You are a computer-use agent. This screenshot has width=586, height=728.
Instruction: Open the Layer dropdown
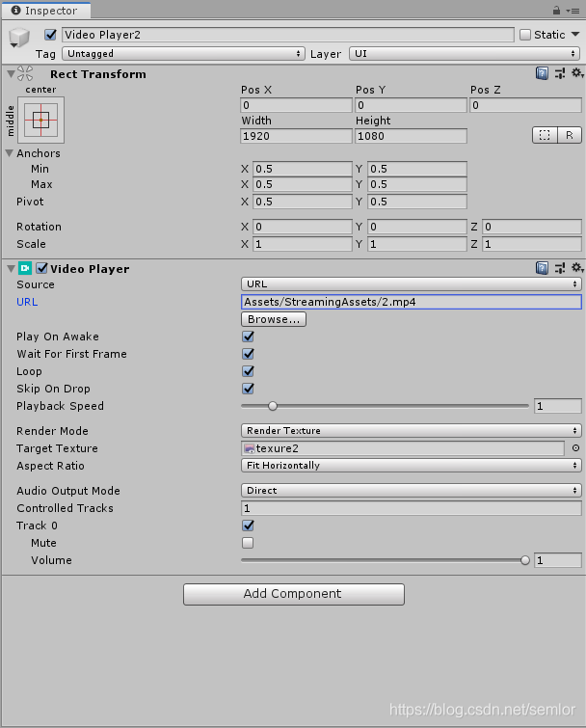click(x=465, y=53)
